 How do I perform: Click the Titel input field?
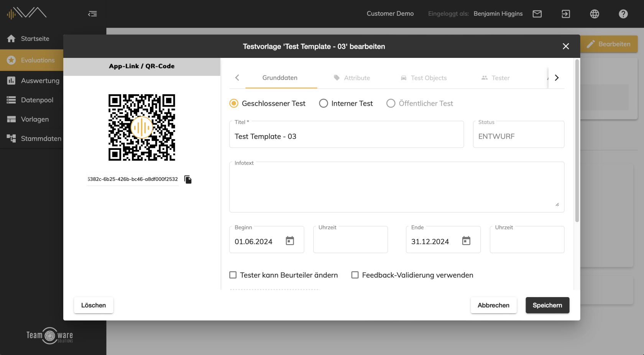pyautogui.click(x=347, y=134)
